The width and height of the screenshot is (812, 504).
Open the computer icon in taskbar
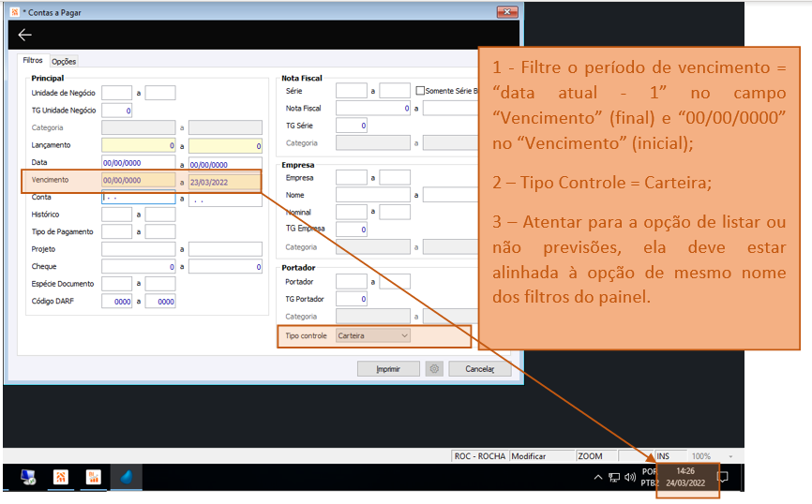tap(28, 477)
